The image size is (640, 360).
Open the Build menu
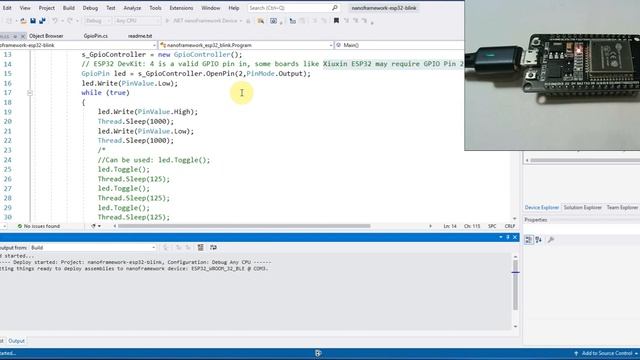pyautogui.click(x=69, y=8)
